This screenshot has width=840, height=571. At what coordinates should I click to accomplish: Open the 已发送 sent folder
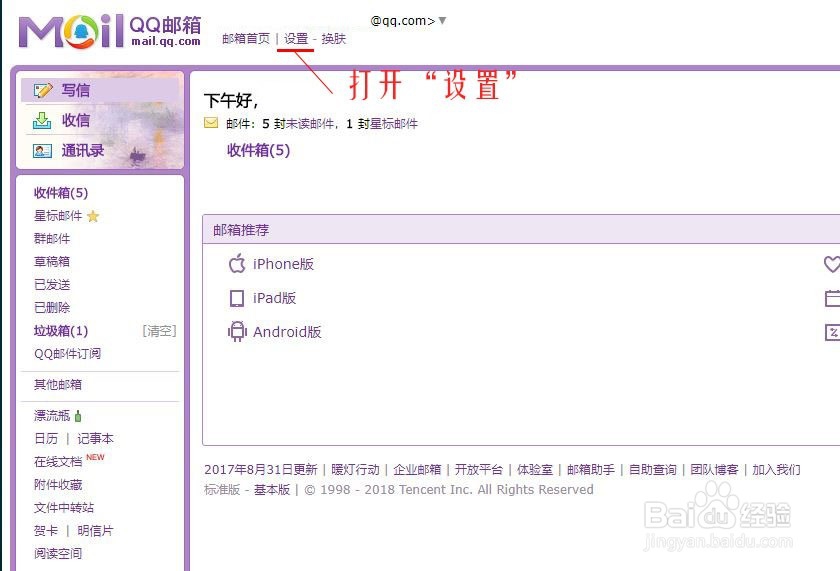[52, 284]
